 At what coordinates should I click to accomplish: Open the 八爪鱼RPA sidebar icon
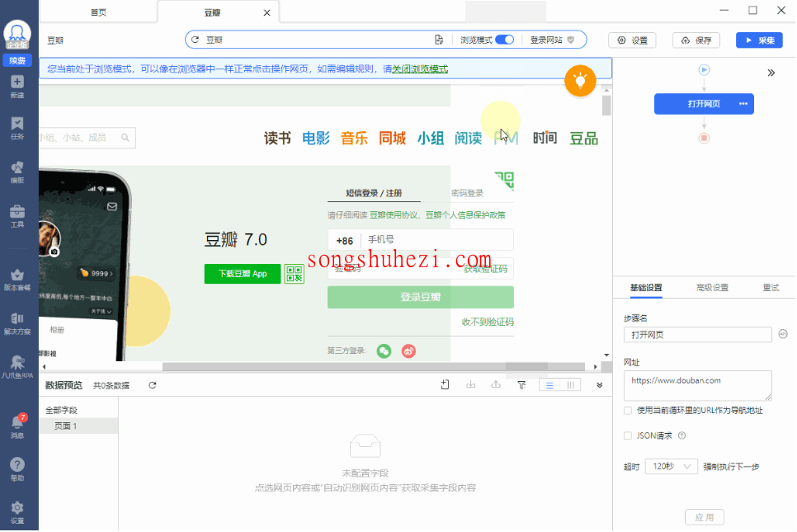(x=17, y=367)
